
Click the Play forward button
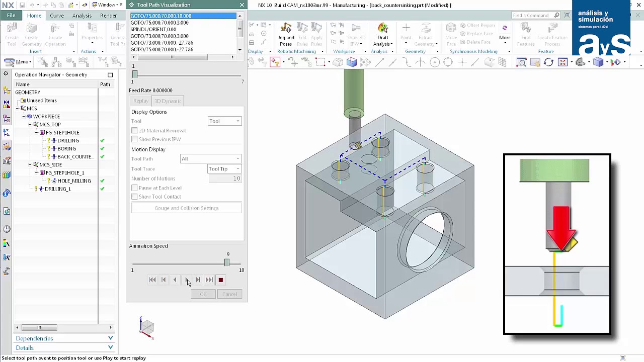187,280
